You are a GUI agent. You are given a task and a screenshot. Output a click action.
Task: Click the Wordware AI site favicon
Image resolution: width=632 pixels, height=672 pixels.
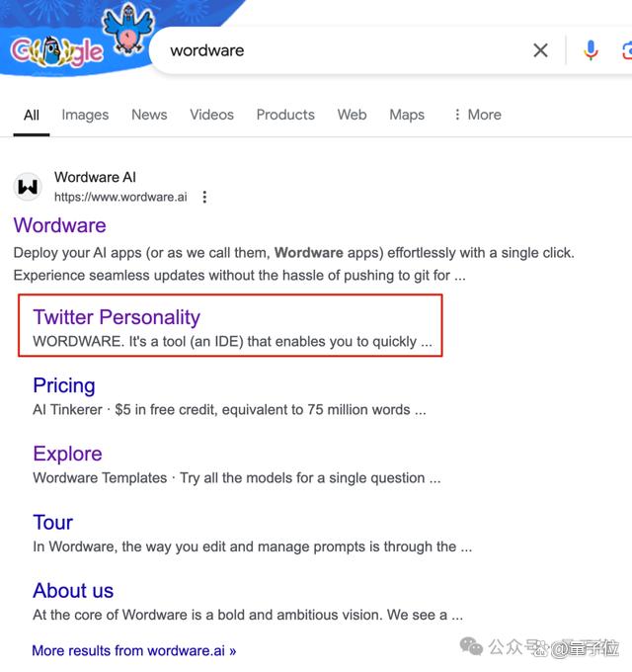click(x=29, y=187)
